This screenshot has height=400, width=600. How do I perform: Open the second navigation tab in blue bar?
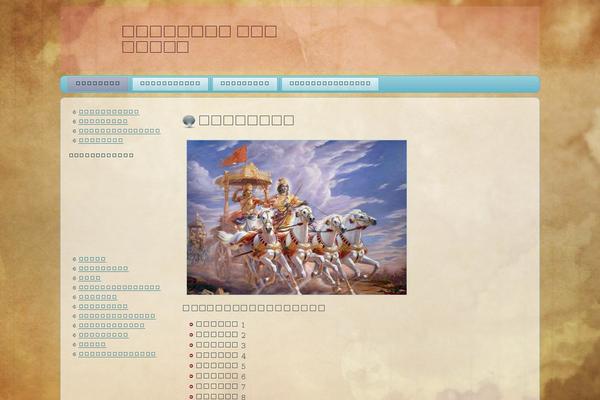tap(170, 84)
